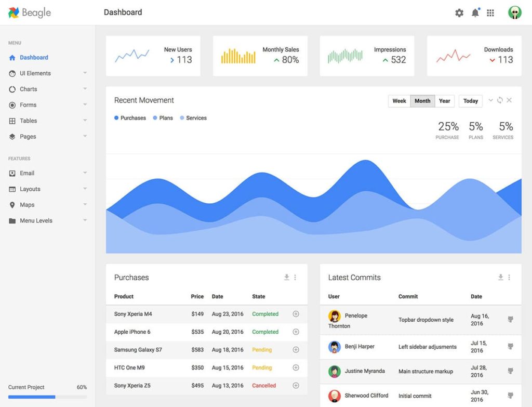
Task: Download the Purchases table
Action: (x=287, y=278)
